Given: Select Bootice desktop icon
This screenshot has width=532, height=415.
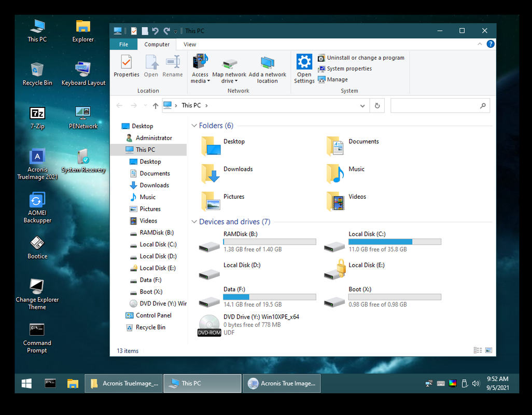Looking at the screenshot, I should 37,248.
